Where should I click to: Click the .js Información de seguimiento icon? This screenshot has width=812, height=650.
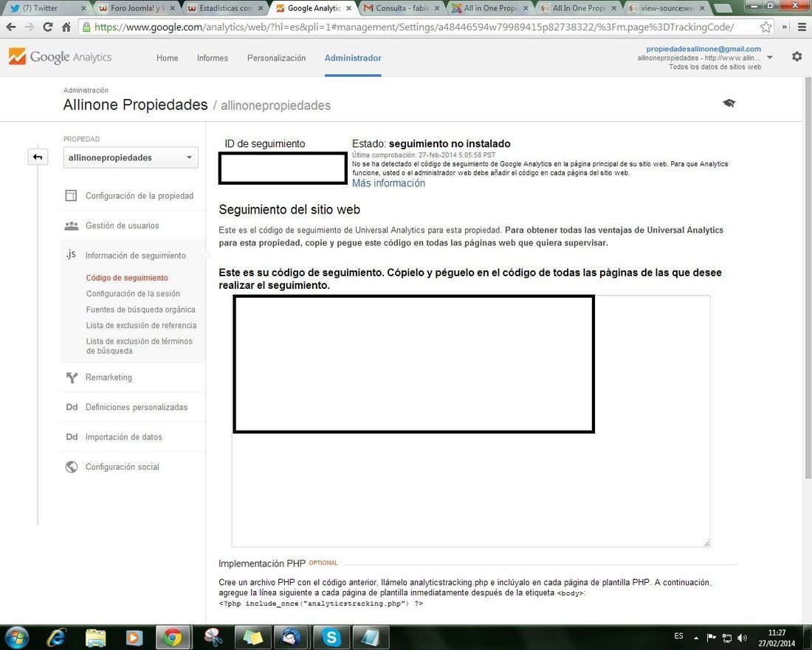tap(71, 255)
